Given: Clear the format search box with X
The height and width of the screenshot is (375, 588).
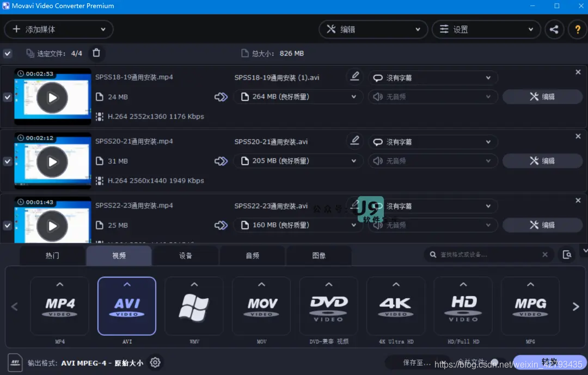Looking at the screenshot, I should click(545, 255).
